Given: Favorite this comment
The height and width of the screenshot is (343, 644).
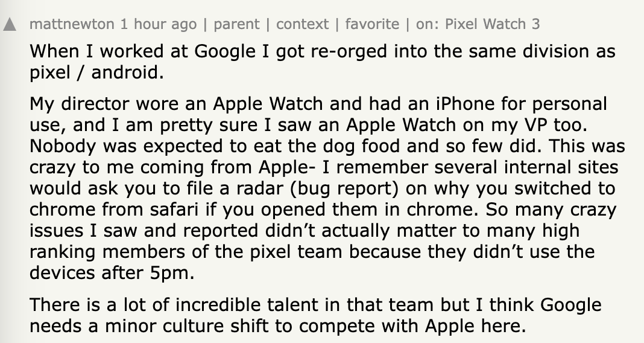Looking at the screenshot, I should point(372,24).
